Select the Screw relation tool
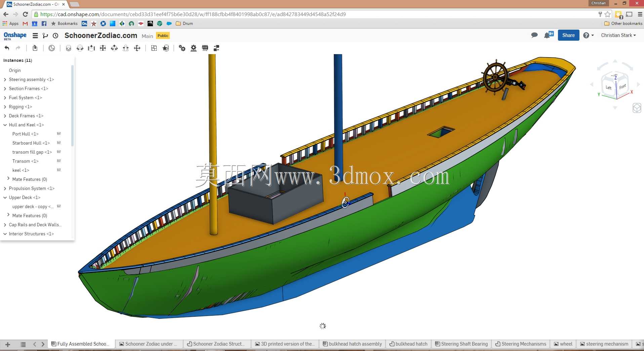 (205, 48)
